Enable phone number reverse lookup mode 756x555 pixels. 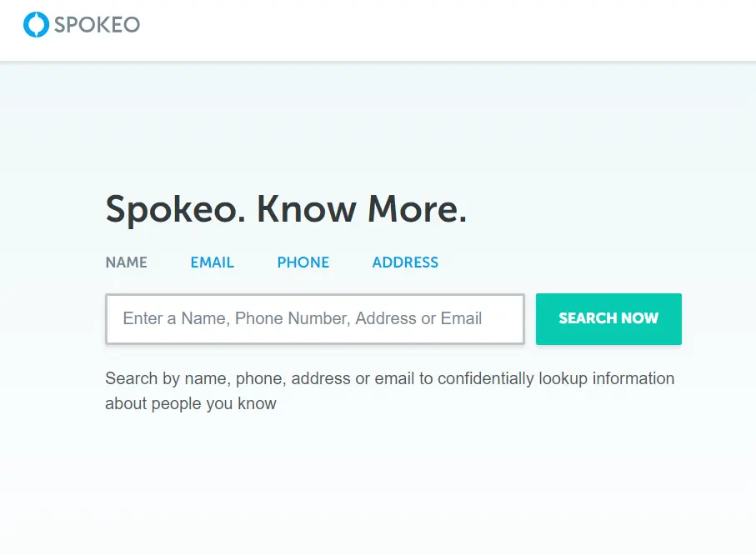click(303, 262)
